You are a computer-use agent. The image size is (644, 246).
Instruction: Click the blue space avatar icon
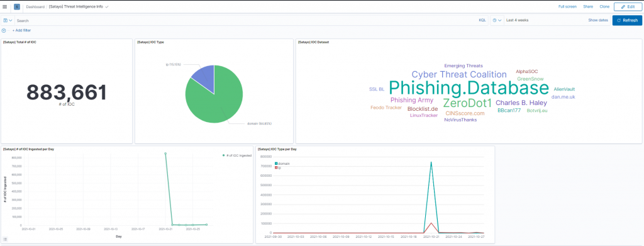(x=17, y=6)
